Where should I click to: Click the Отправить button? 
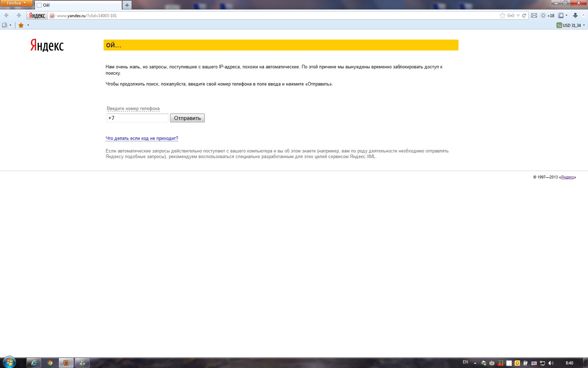187,118
